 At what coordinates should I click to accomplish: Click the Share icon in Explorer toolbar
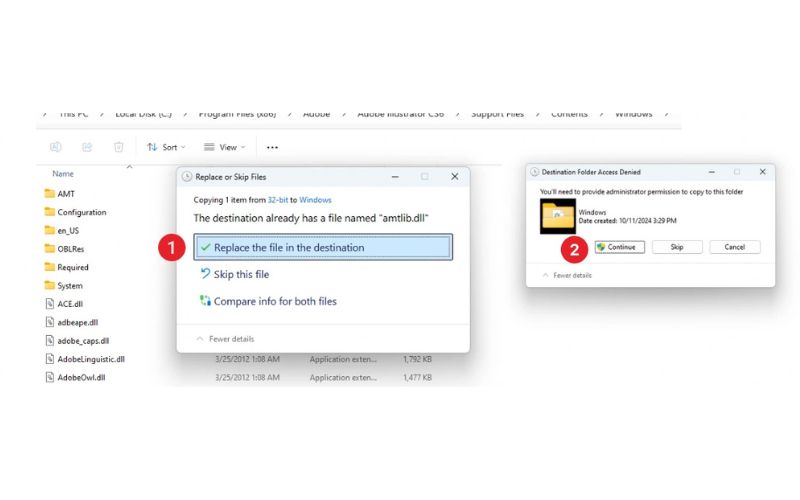(87, 147)
